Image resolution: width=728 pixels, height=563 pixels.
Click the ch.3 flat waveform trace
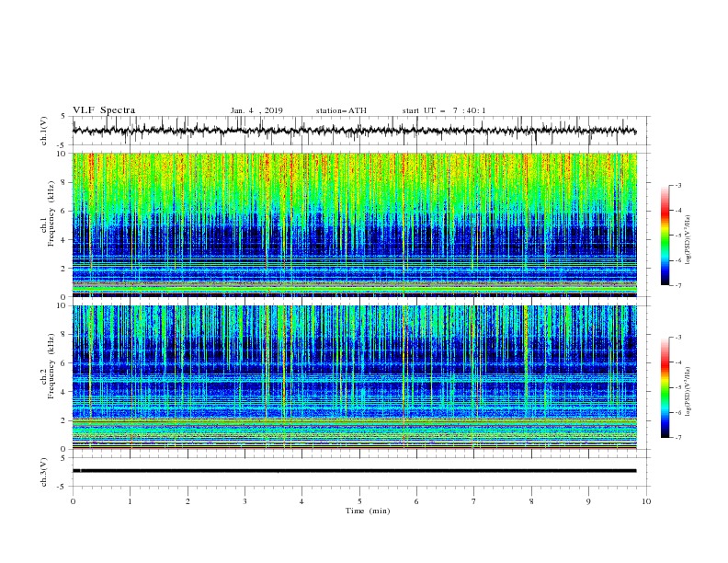point(354,471)
